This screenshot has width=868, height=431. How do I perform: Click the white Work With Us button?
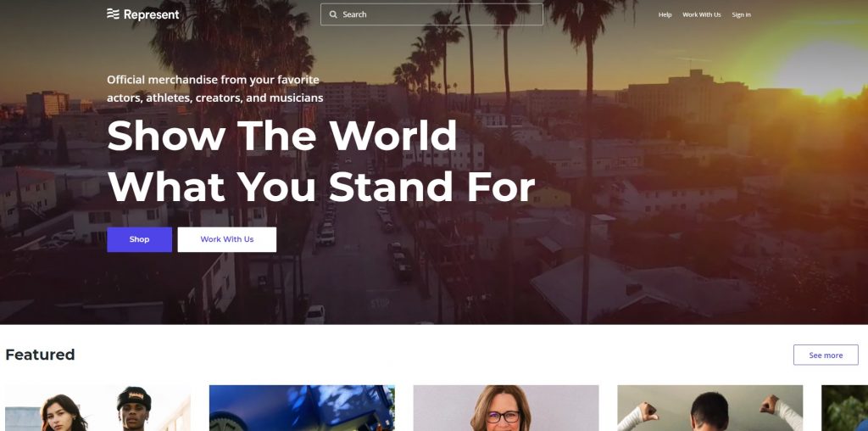click(227, 239)
